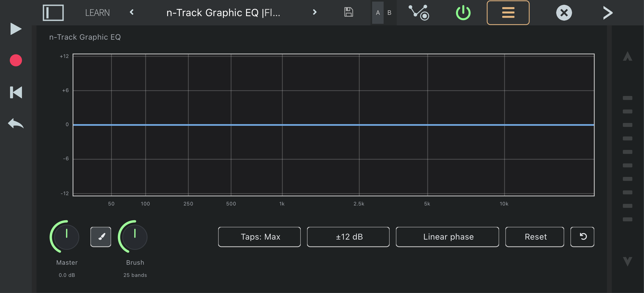Open the n-Track Graphic EQ preset name

point(223,13)
